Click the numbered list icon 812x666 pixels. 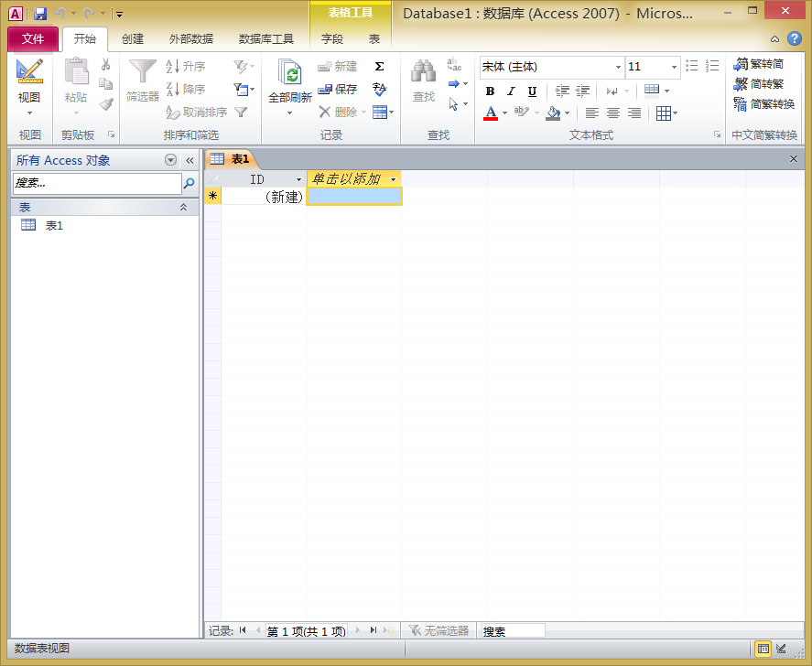(712, 66)
